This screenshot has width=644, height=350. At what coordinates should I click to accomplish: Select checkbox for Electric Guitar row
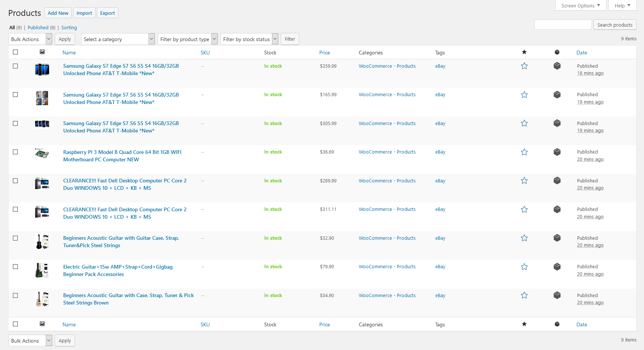click(x=15, y=267)
